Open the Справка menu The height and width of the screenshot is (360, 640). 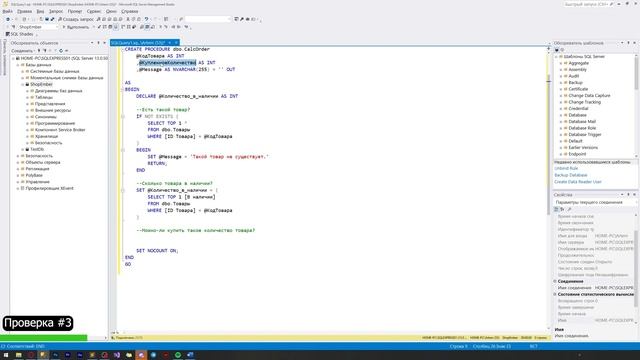tap(130, 11)
